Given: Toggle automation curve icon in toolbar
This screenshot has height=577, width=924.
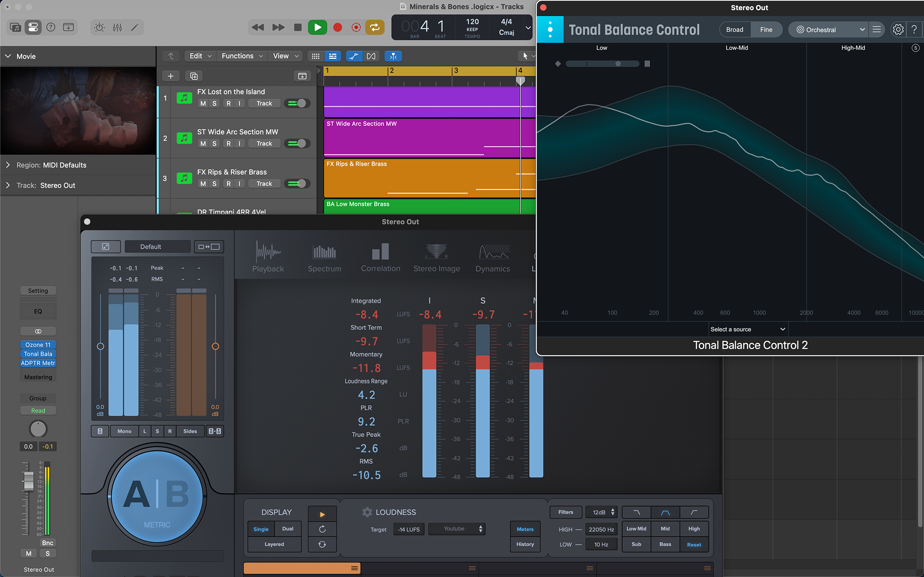Looking at the screenshot, I should pyautogui.click(x=354, y=56).
